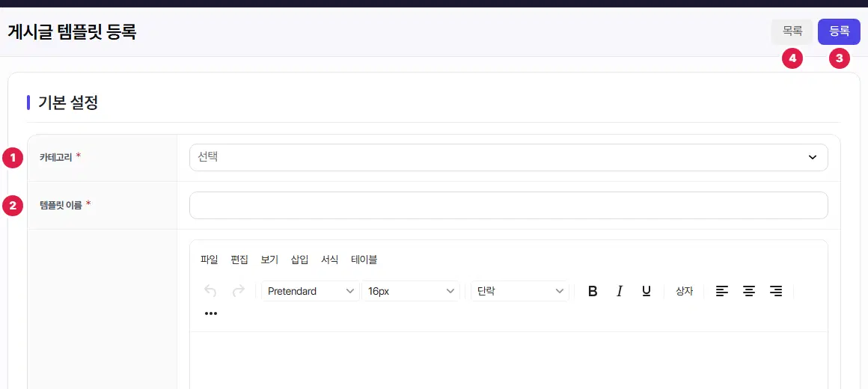
Task: Show more toolbar options (three dots)
Action: tap(211, 313)
